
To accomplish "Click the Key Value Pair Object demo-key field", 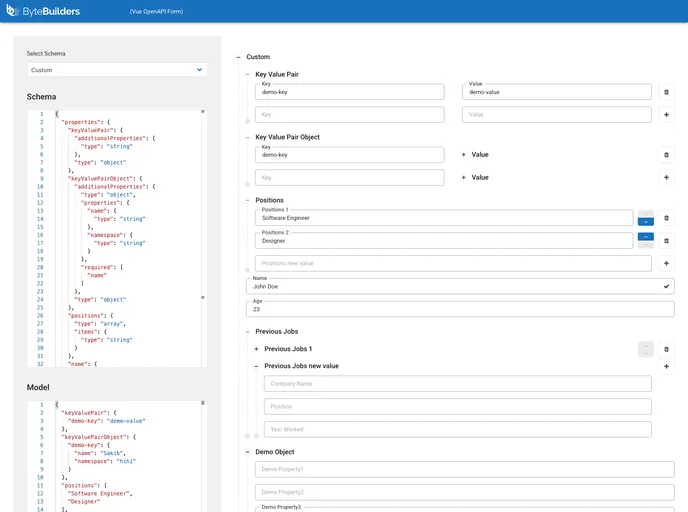I will (349, 155).
